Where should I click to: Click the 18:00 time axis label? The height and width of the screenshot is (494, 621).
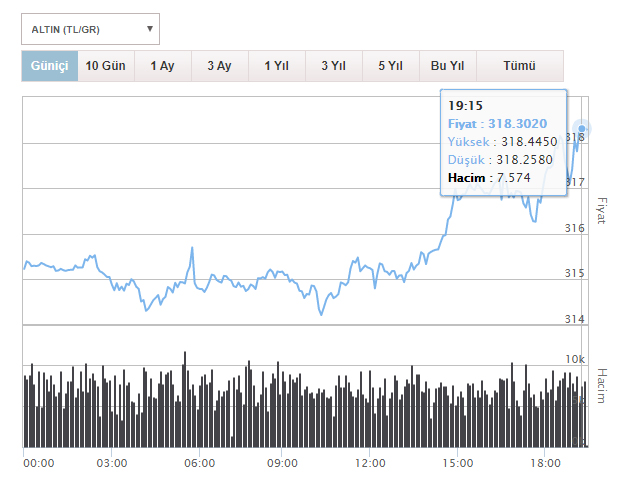pyautogui.click(x=546, y=463)
